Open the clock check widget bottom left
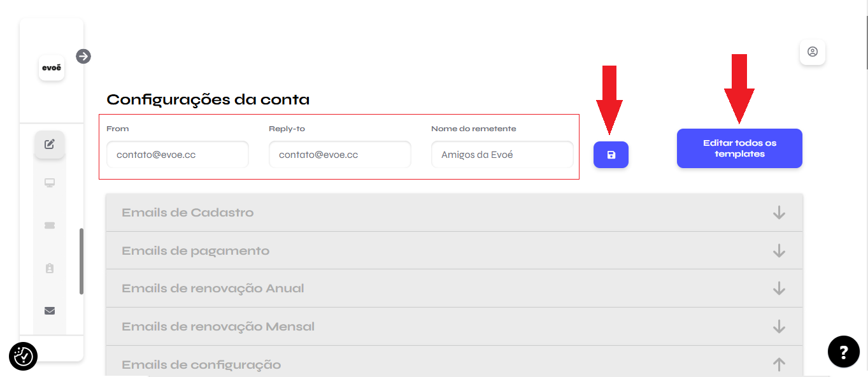 [24, 357]
